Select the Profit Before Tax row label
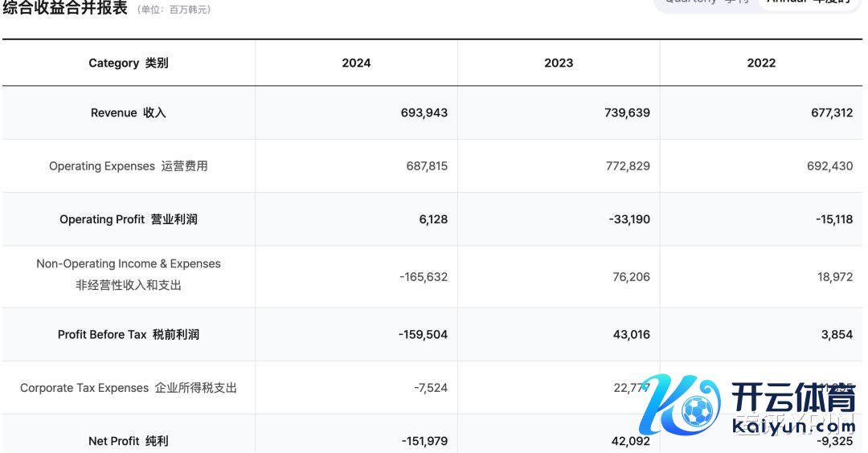The height and width of the screenshot is (453, 868). click(129, 334)
